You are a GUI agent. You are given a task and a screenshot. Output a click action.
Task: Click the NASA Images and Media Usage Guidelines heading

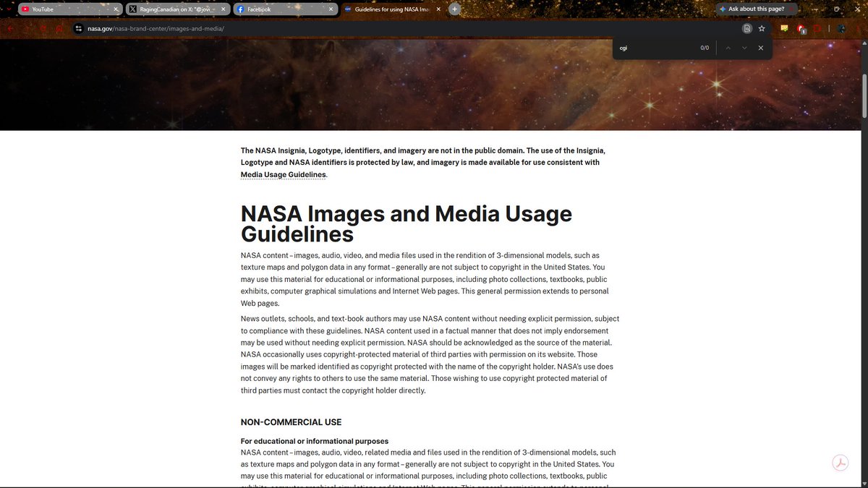[x=407, y=224]
